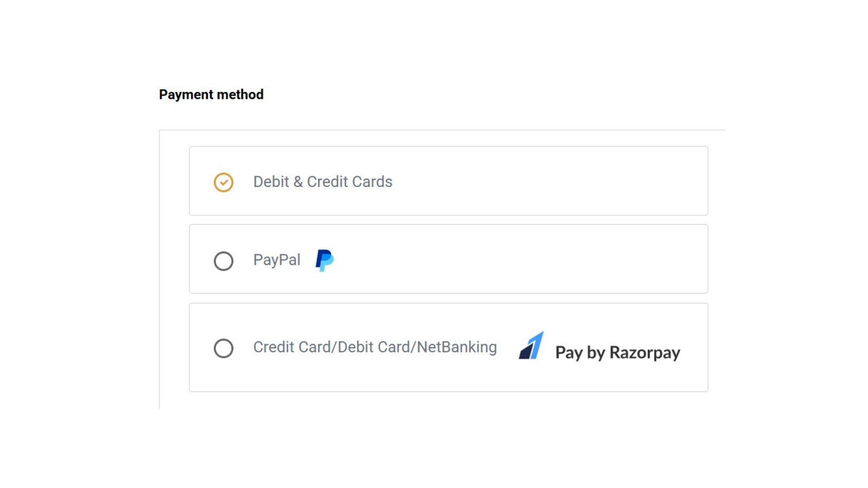Click the word "method" in the heading
This screenshot has height=488, width=868.
[x=240, y=94]
